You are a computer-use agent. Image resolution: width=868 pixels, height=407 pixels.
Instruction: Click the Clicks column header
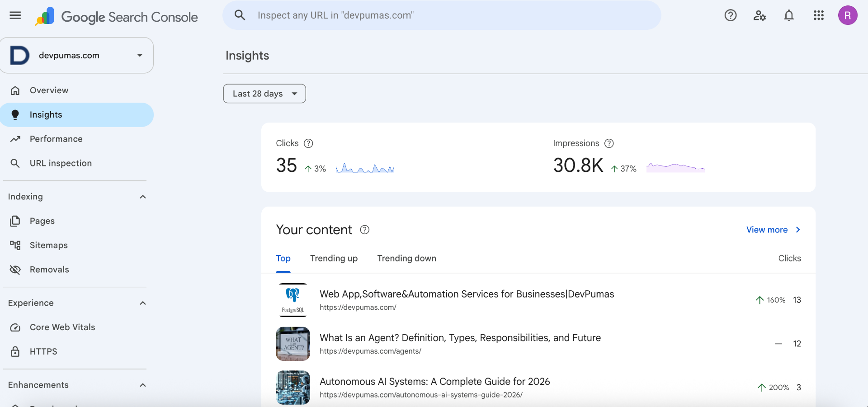[789, 258]
